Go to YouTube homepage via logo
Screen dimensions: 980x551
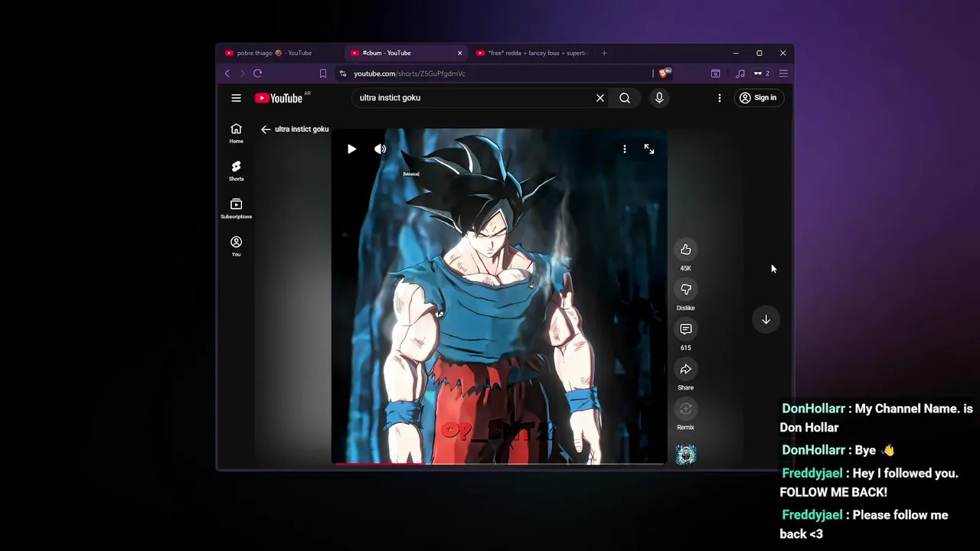tap(279, 98)
